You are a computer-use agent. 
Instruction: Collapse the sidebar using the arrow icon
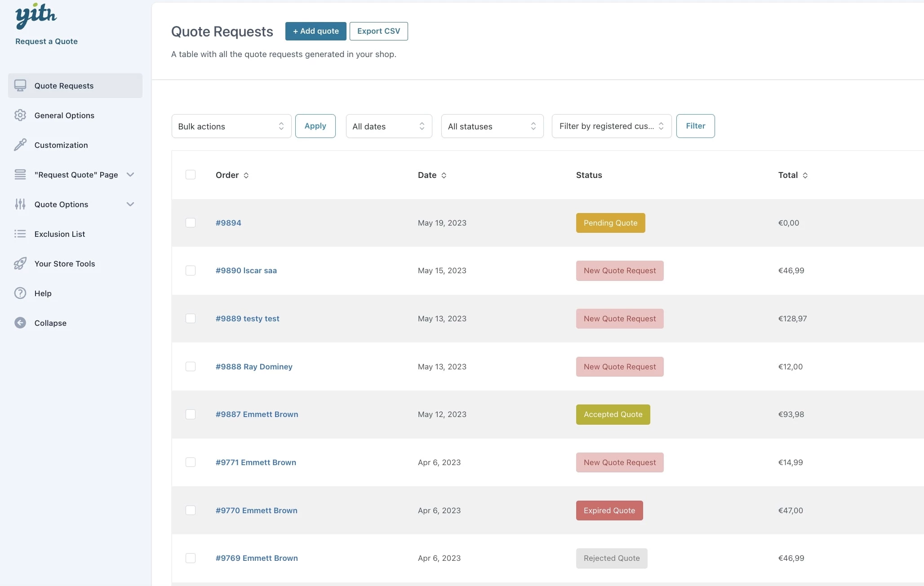20,323
